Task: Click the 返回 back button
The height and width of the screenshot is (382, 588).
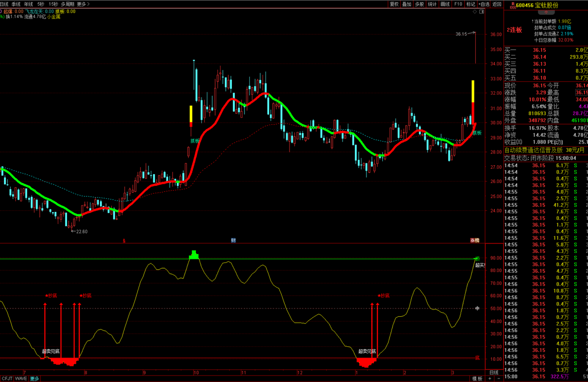Action: [x=497, y=4]
